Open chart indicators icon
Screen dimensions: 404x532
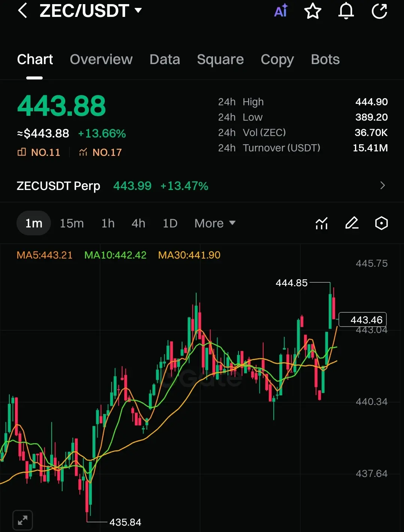click(x=321, y=223)
